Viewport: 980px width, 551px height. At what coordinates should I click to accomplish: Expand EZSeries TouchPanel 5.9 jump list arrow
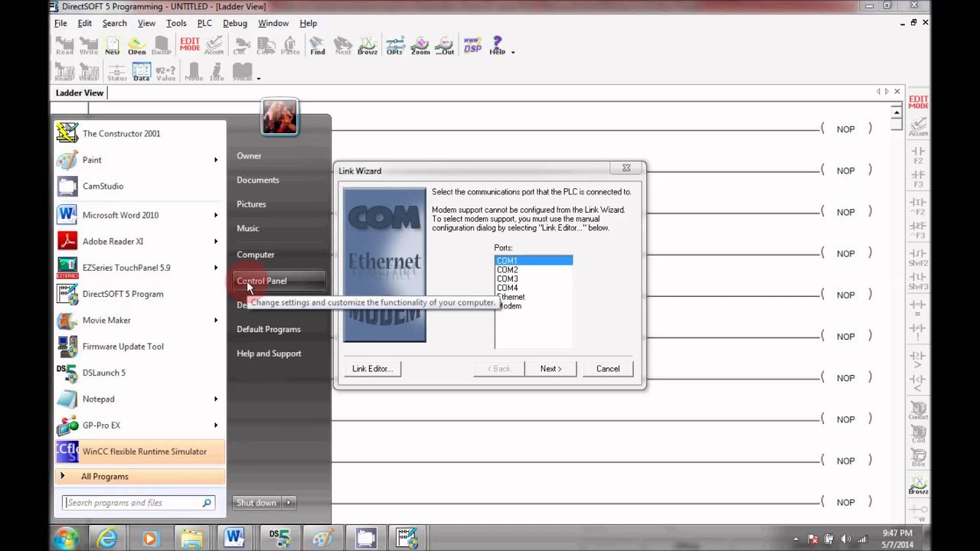pyautogui.click(x=216, y=268)
